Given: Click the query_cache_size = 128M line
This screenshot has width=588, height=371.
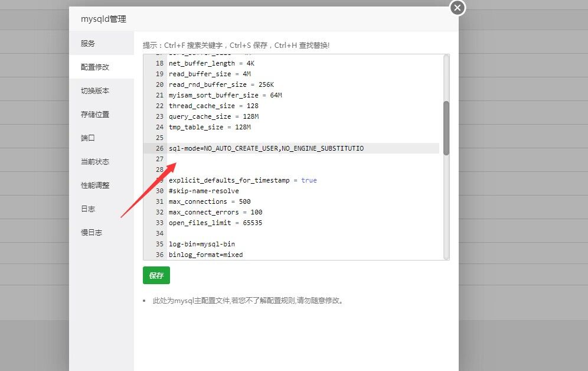Looking at the screenshot, I should pos(214,116).
